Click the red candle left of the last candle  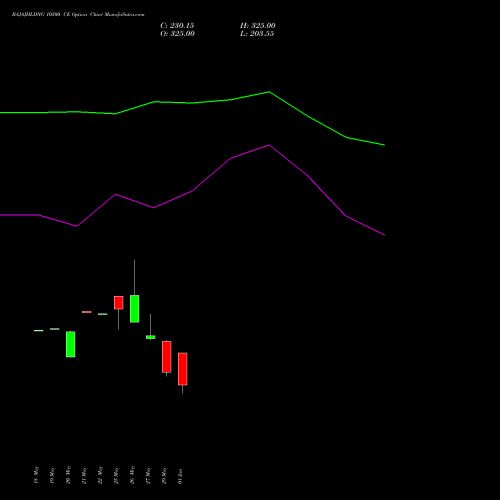point(167,357)
